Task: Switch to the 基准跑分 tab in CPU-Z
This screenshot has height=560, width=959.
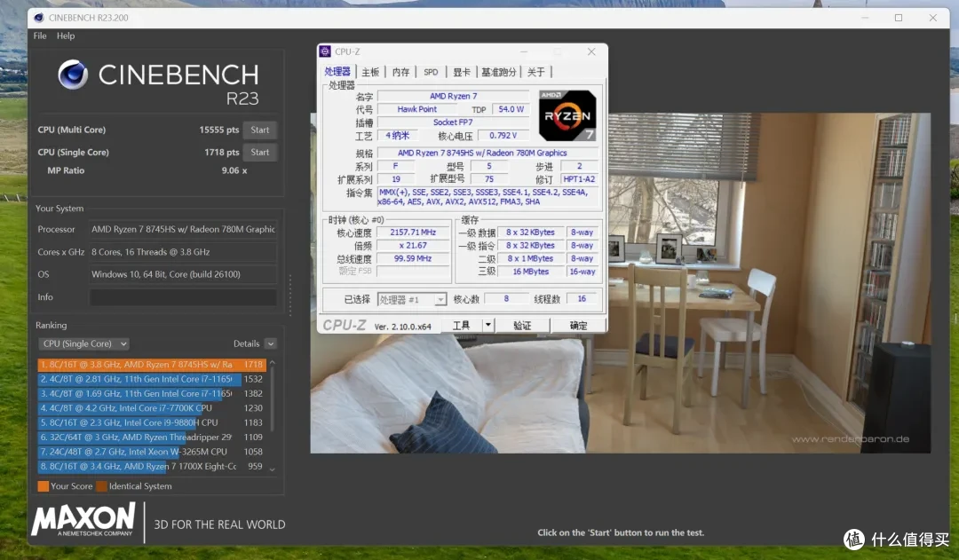Action: tap(498, 72)
